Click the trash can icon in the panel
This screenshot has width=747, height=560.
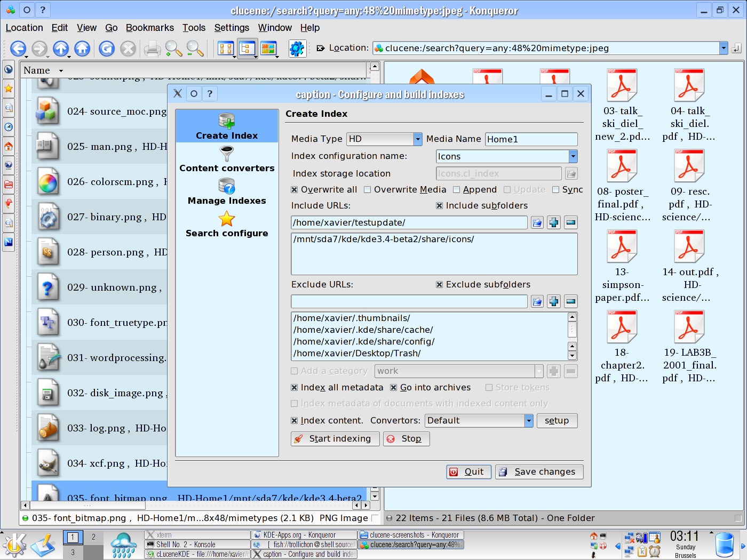coord(724,545)
